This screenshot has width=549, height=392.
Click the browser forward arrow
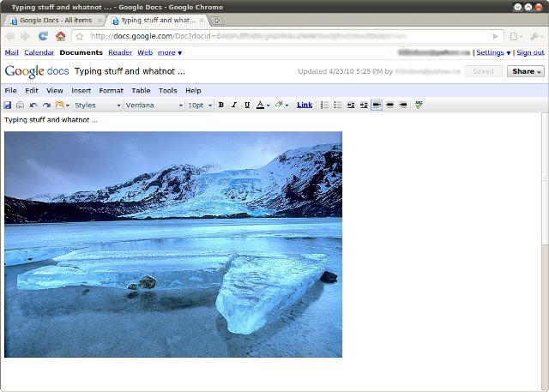(x=25, y=36)
